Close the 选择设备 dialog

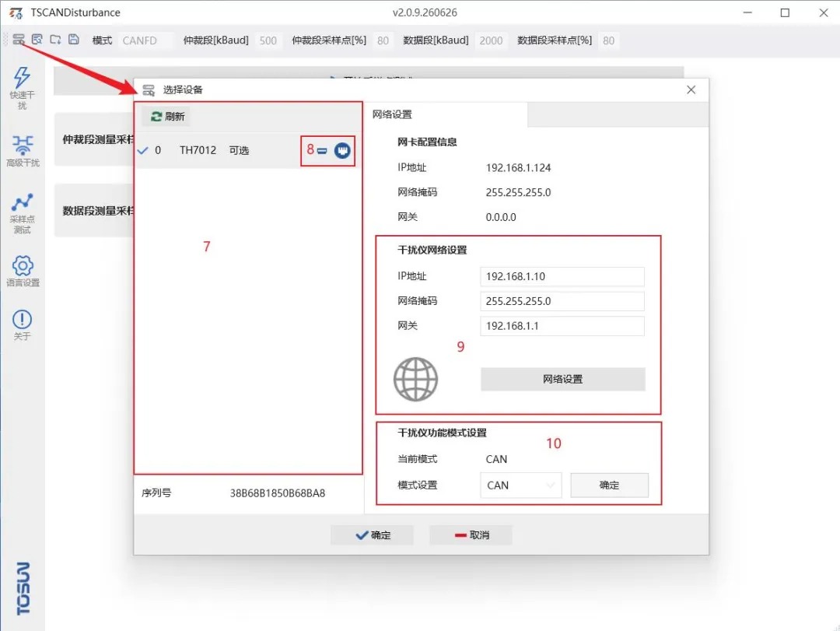tap(691, 89)
